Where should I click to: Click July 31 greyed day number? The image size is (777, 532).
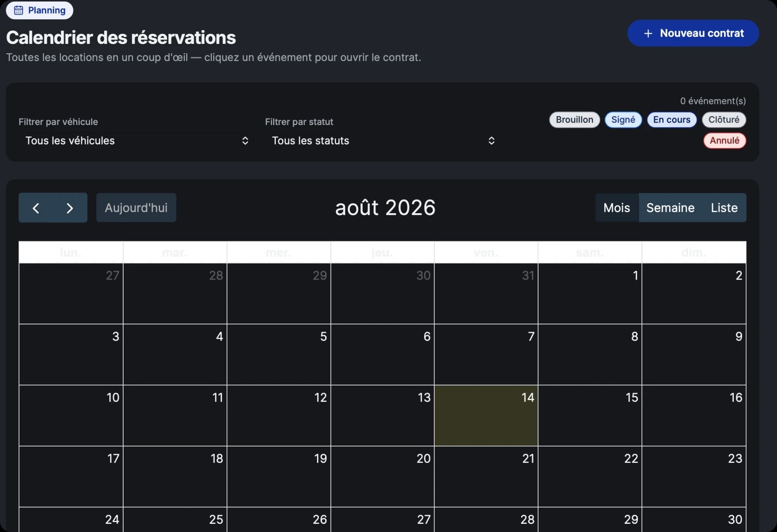[x=528, y=275]
